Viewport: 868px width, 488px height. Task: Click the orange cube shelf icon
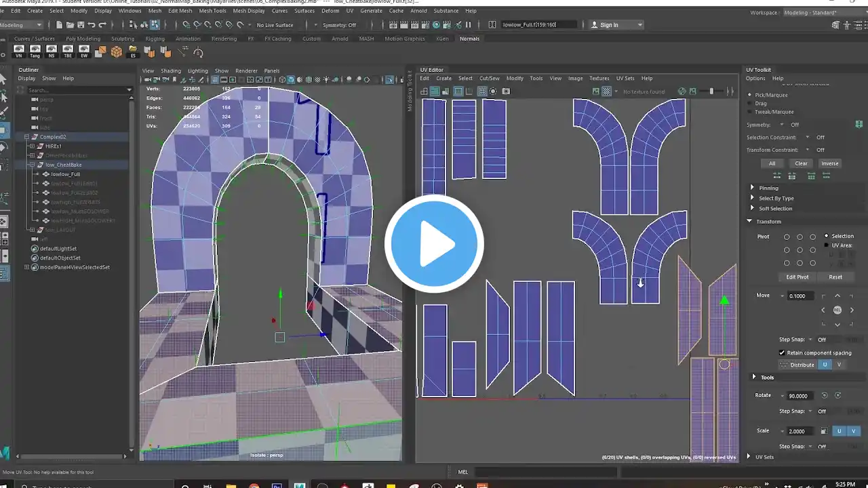tap(117, 52)
